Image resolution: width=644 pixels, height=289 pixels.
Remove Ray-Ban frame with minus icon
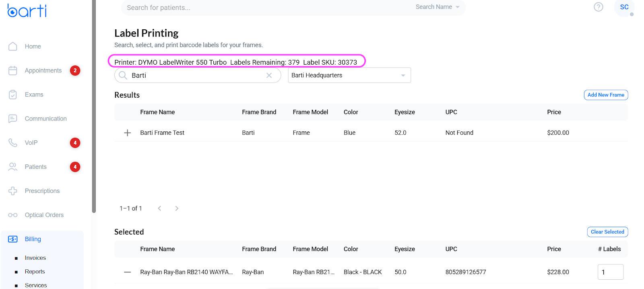127,272
